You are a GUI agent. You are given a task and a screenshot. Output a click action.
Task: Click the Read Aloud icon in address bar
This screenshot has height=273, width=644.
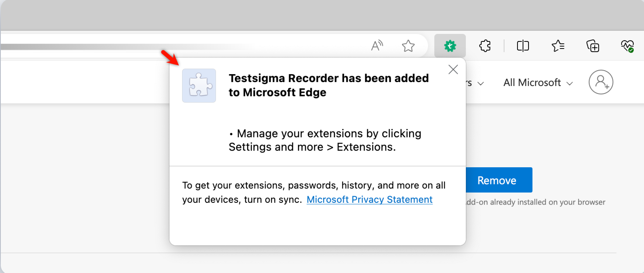pyautogui.click(x=377, y=46)
